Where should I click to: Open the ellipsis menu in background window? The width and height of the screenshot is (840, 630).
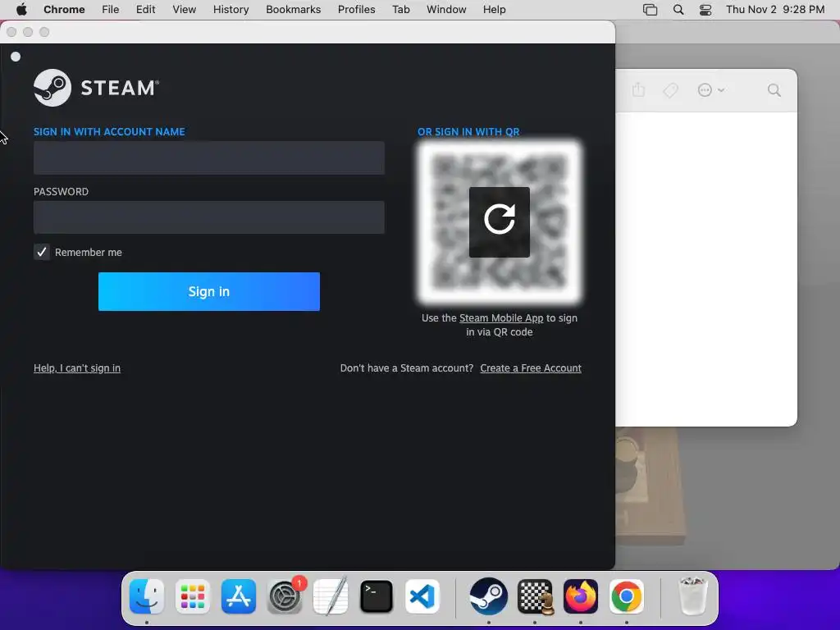(711, 90)
